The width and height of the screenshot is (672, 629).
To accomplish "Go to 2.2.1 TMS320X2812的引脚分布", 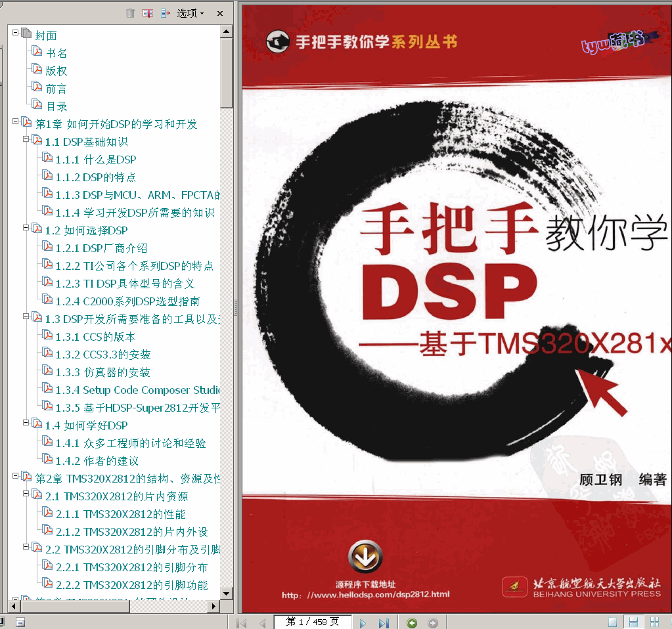I will [132, 567].
